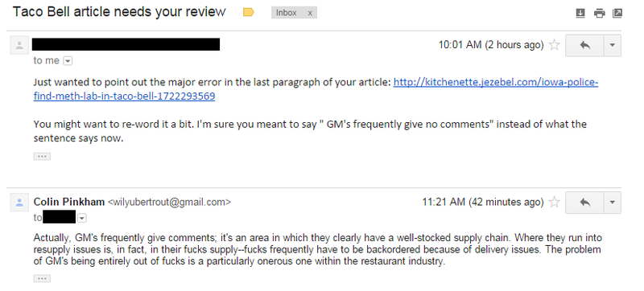Reply to Colin Pinkham's message
The width and height of the screenshot is (644, 291).
pyautogui.click(x=585, y=203)
